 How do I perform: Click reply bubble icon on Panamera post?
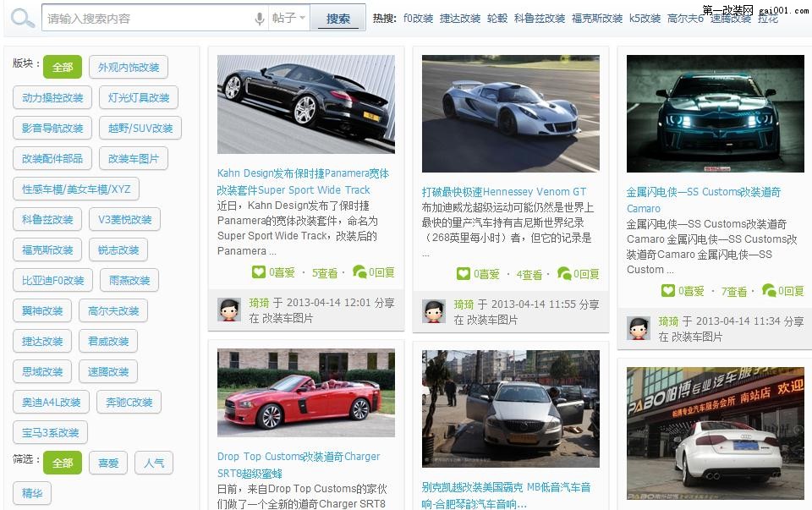click(x=360, y=272)
